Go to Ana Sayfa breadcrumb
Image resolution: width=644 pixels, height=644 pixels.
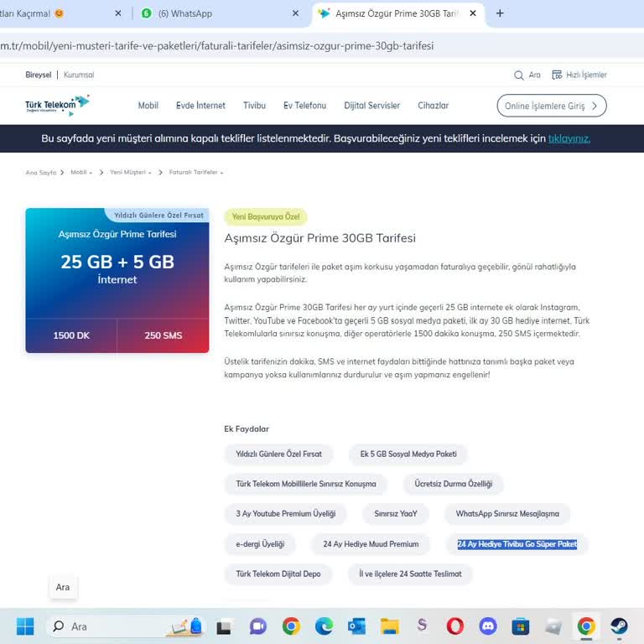(40, 173)
